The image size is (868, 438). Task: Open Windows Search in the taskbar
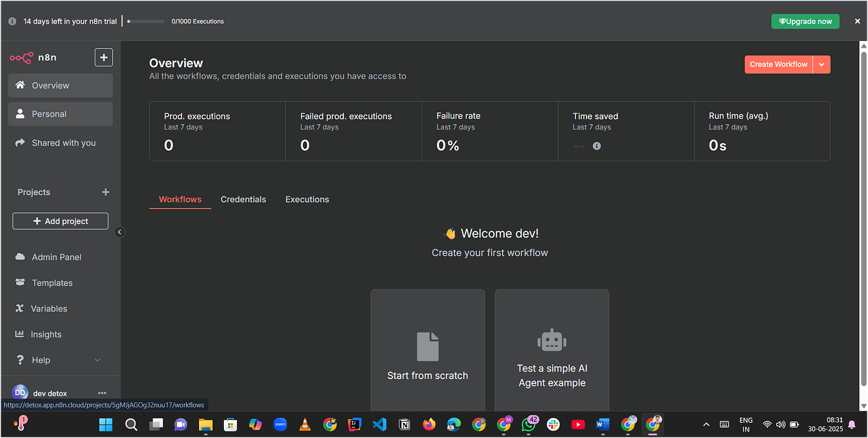point(131,424)
